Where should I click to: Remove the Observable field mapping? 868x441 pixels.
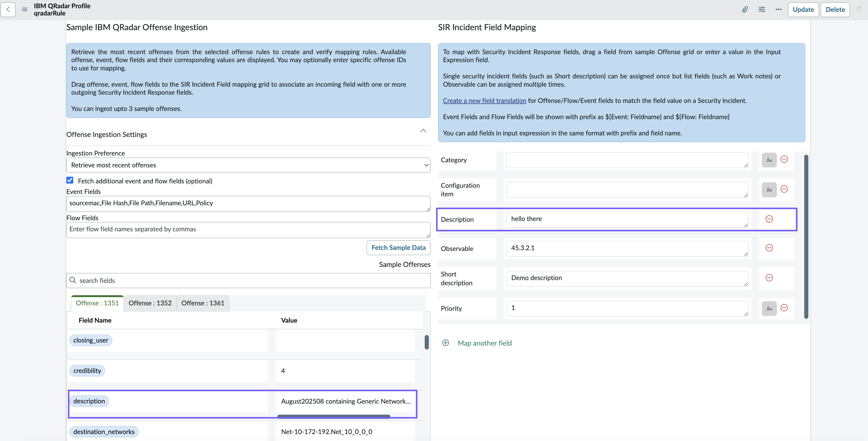769,248
